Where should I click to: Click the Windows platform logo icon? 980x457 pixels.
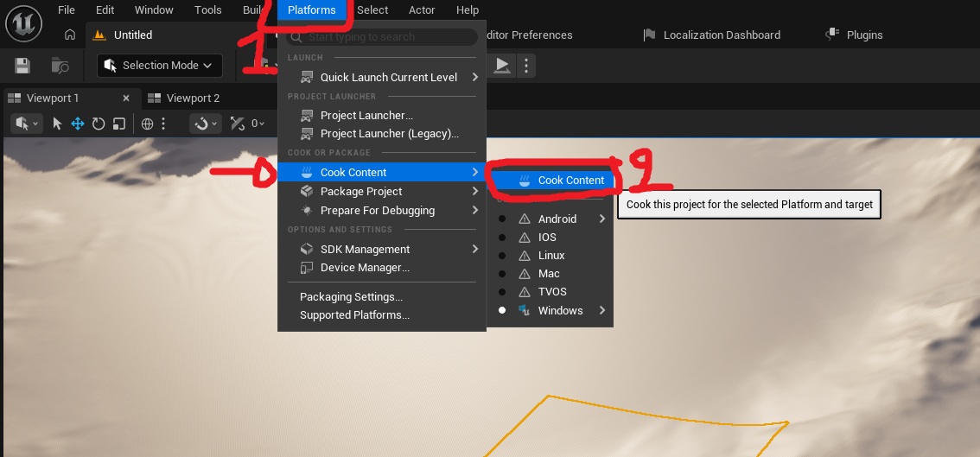point(525,311)
